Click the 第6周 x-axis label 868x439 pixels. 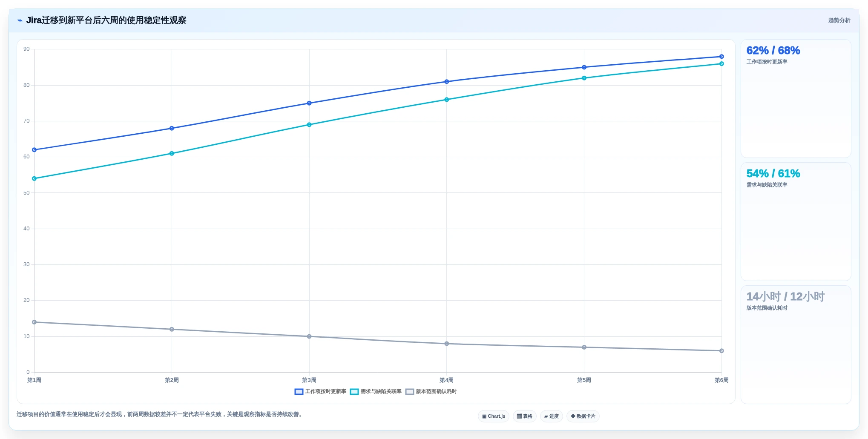point(721,380)
